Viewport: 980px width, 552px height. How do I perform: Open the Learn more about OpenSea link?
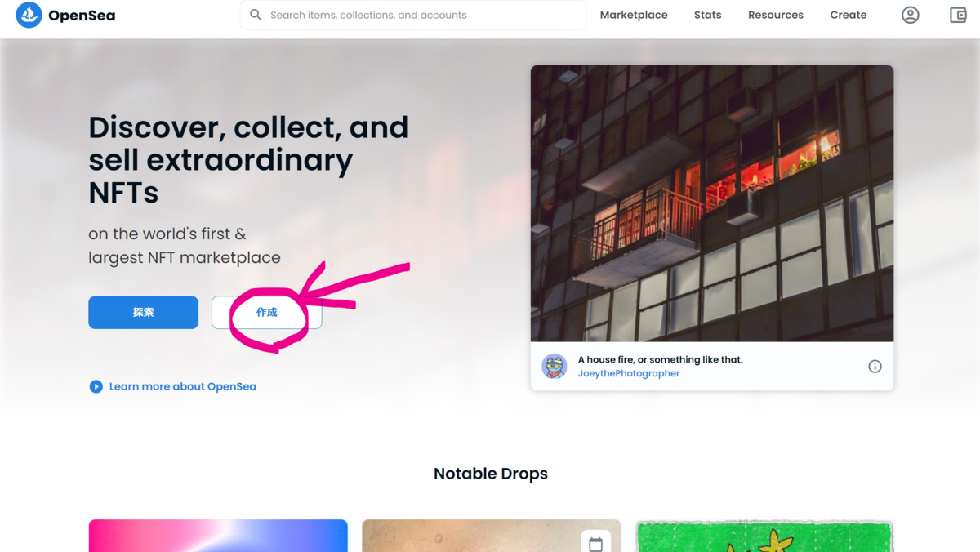pos(183,386)
